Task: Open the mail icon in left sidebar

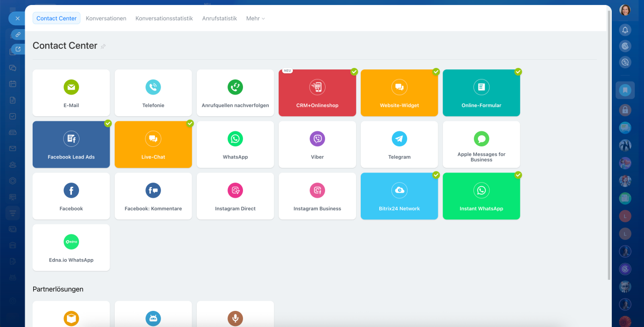Action: [x=13, y=148]
